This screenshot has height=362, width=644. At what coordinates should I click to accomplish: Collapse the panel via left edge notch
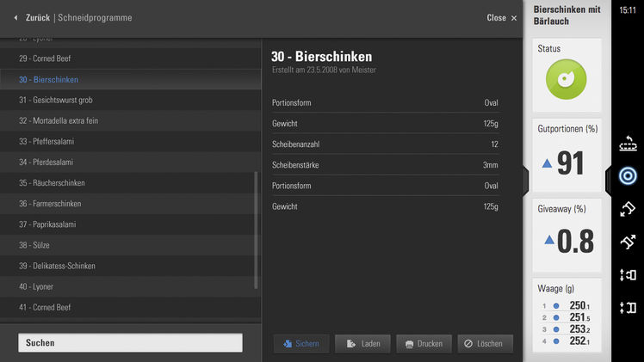[526, 179]
